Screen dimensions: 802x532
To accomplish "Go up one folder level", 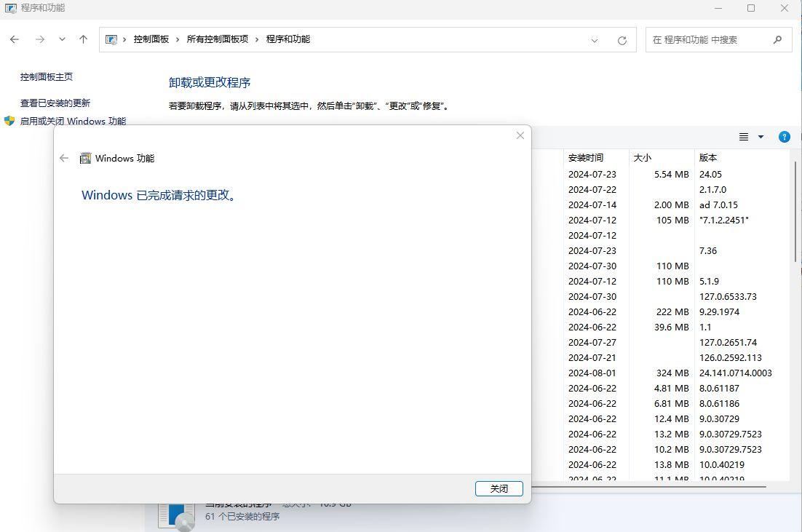I will [x=84, y=39].
